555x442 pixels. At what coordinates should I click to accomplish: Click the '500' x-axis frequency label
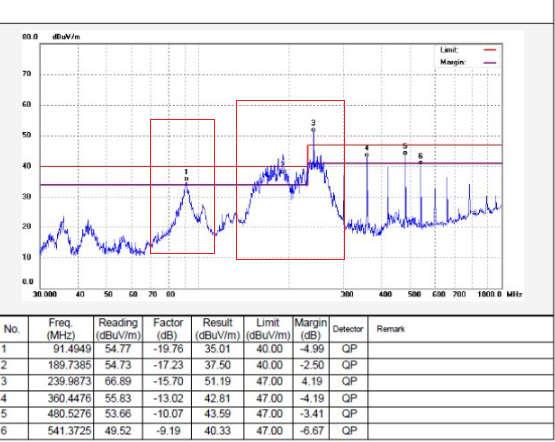(x=414, y=294)
